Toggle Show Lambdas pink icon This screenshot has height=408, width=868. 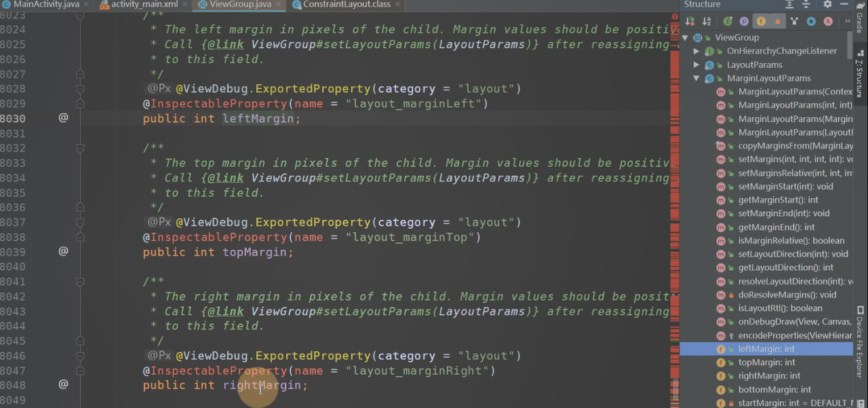827,22
